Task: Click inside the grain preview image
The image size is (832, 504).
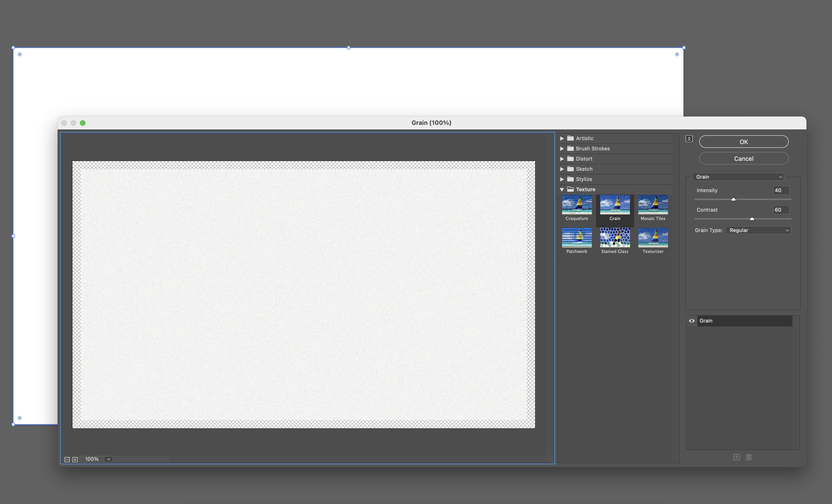Action: click(x=304, y=294)
